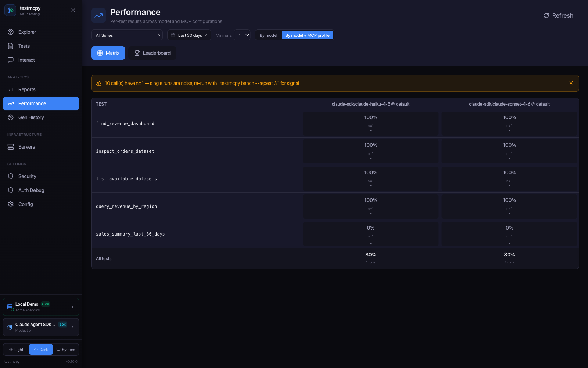Viewport: 588px width, 368px height.
Task: Click the Gen History clock icon
Action: 11,117
